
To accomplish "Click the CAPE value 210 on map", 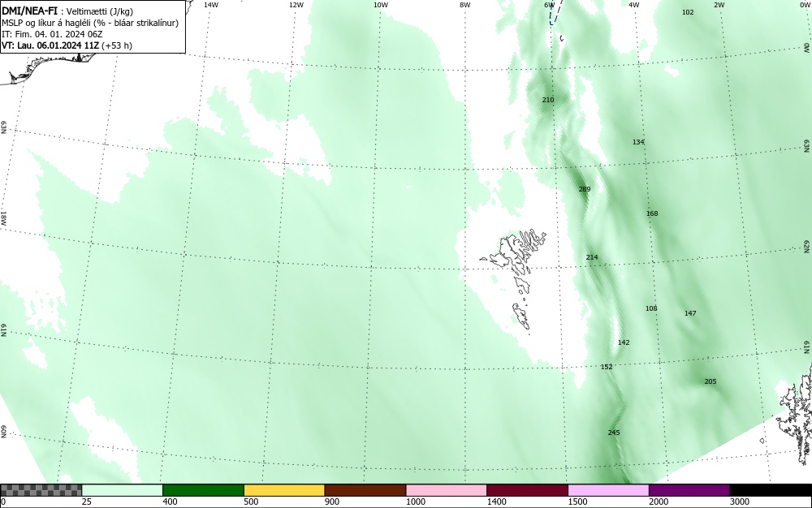I will coord(548,100).
